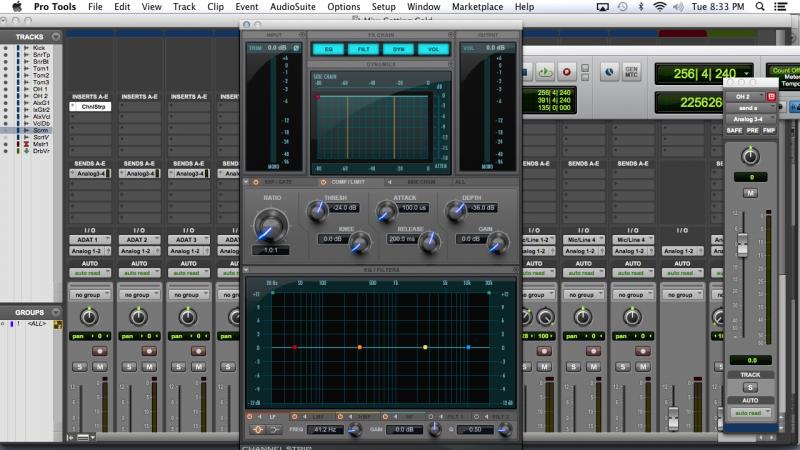Screen dimensions: 800x450
Task: Click the yellow HMF EQ band point
Action: point(425,347)
